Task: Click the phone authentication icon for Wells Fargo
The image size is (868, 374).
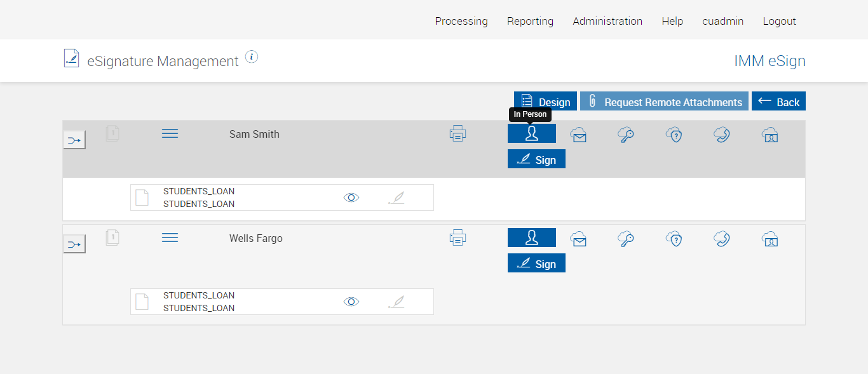Action: click(x=721, y=239)
